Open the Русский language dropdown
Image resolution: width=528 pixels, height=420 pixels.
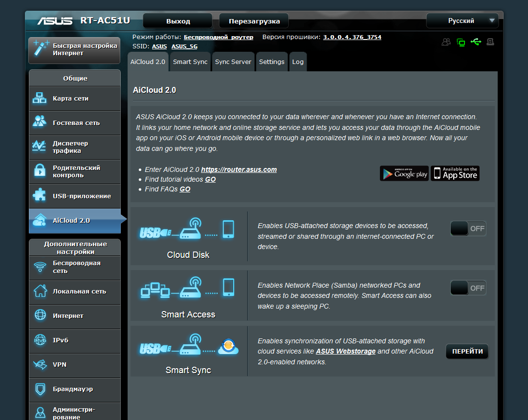coord(462,21)
